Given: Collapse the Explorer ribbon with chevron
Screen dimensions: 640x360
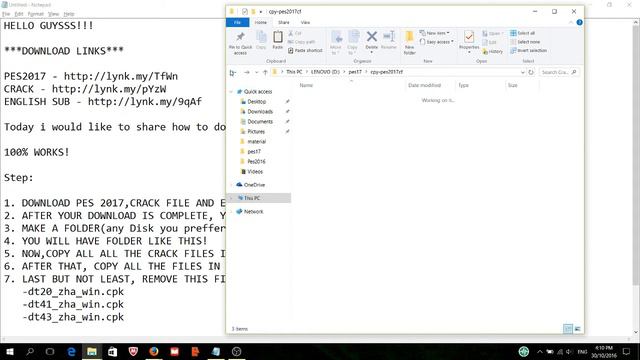Looking at the screenshot, I should [x=571, y=22].
